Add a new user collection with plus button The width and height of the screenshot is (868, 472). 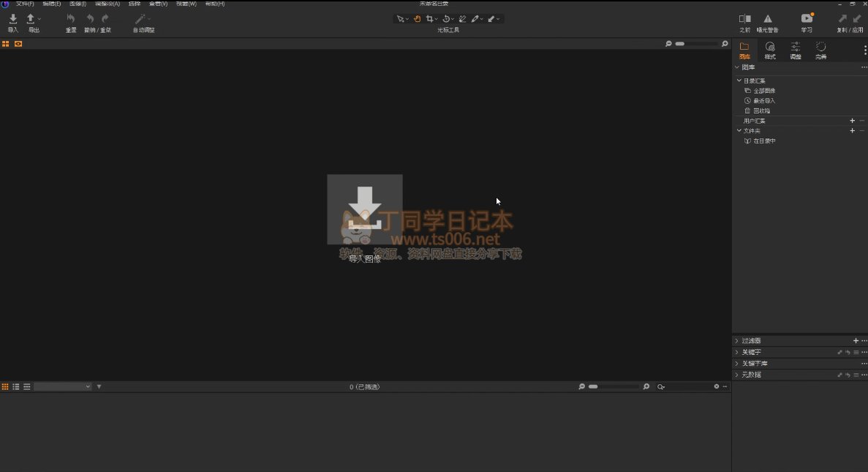pyautogui.click(x=852, y=121)
